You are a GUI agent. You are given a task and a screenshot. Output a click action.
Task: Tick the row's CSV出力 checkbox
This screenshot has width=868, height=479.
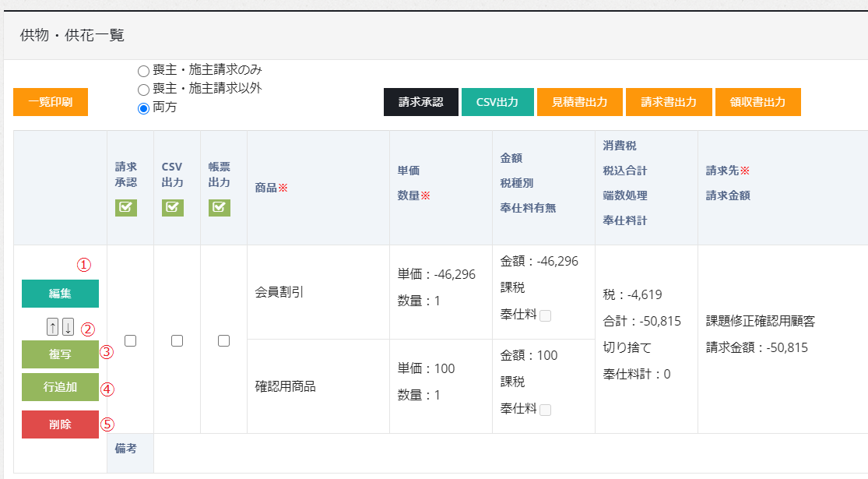tap(177, 340)
